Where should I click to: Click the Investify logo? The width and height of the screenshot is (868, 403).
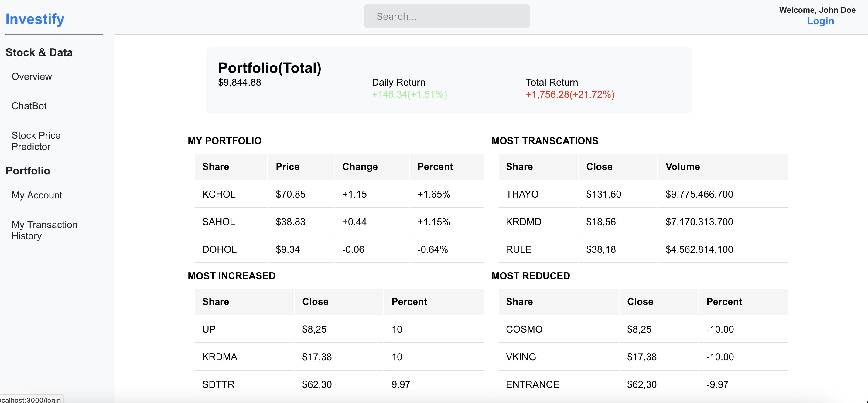click(x=35, y=19)
